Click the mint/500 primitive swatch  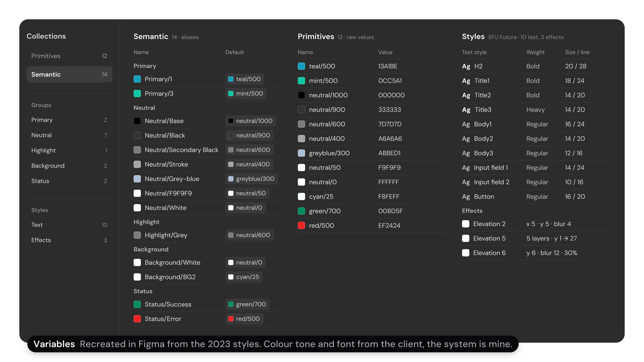coord(301,81)
